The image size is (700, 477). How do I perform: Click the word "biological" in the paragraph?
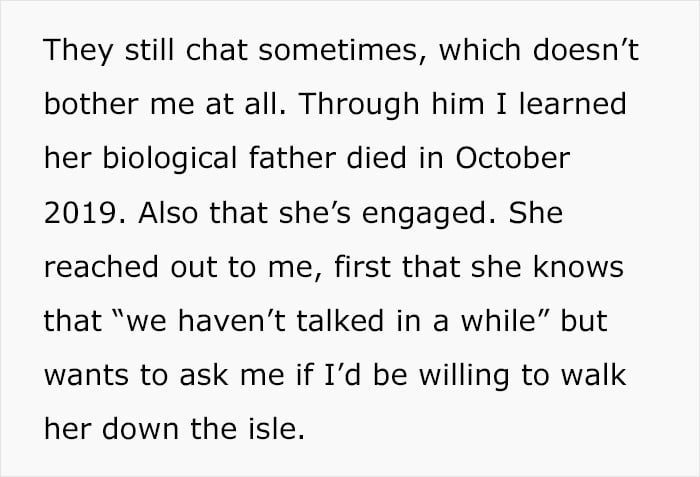coord(170,159)
